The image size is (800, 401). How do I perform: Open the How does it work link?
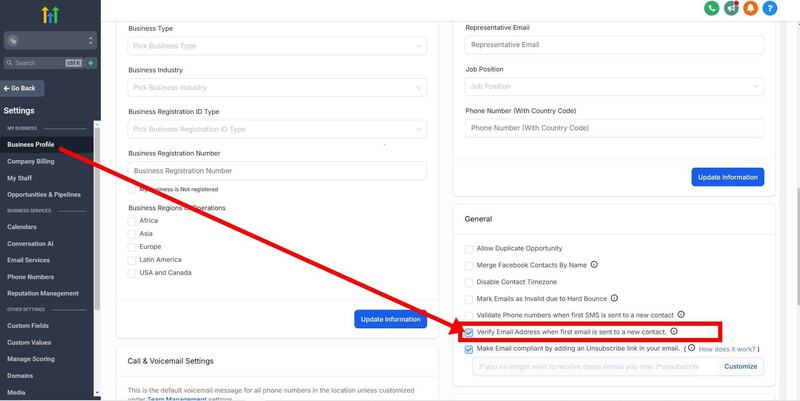[727, 349]
